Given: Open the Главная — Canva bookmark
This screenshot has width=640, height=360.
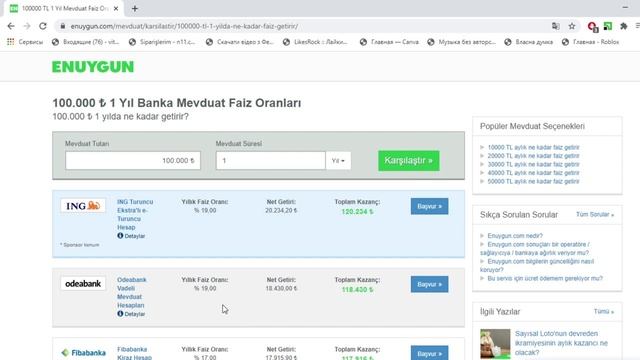Looking at the screenshot, I should pos(389,42).
